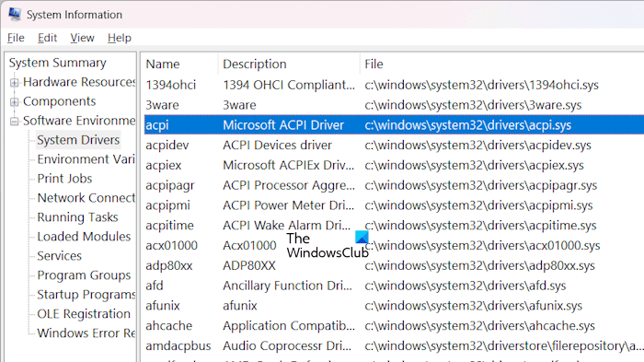644x362 pixels.
Task: Click the Ancillary Function Dri... description
Action: tap(287, 286)
